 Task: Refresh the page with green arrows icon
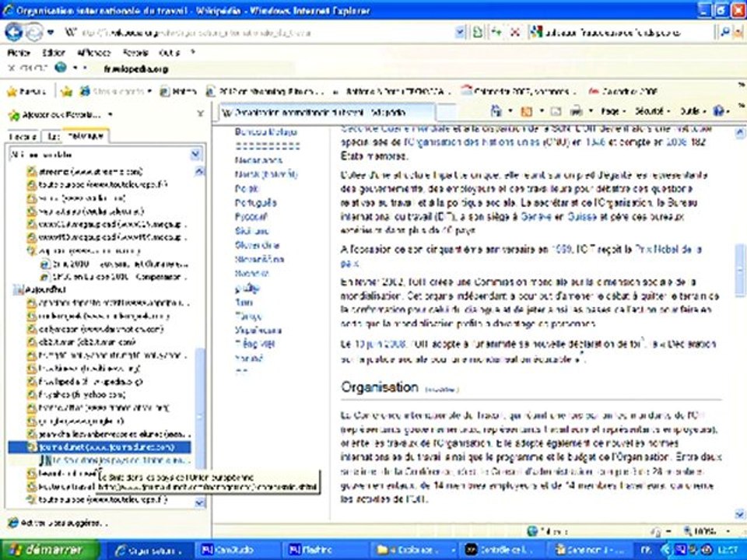coord(496,33)
